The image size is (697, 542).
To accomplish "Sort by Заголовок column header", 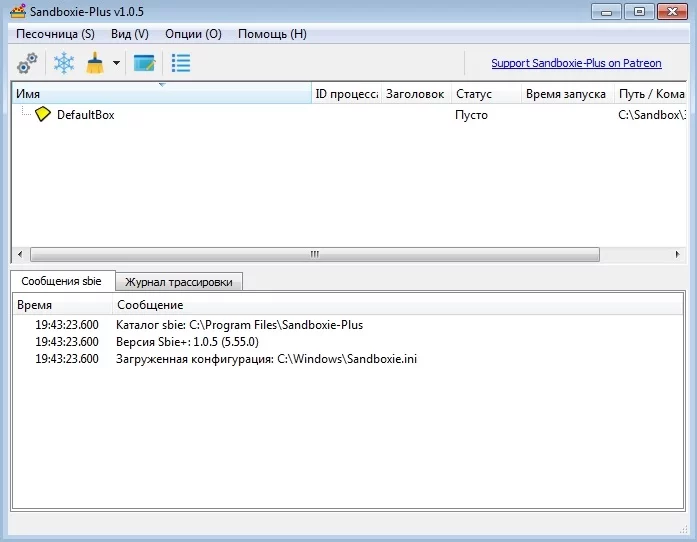I will 416,94.
